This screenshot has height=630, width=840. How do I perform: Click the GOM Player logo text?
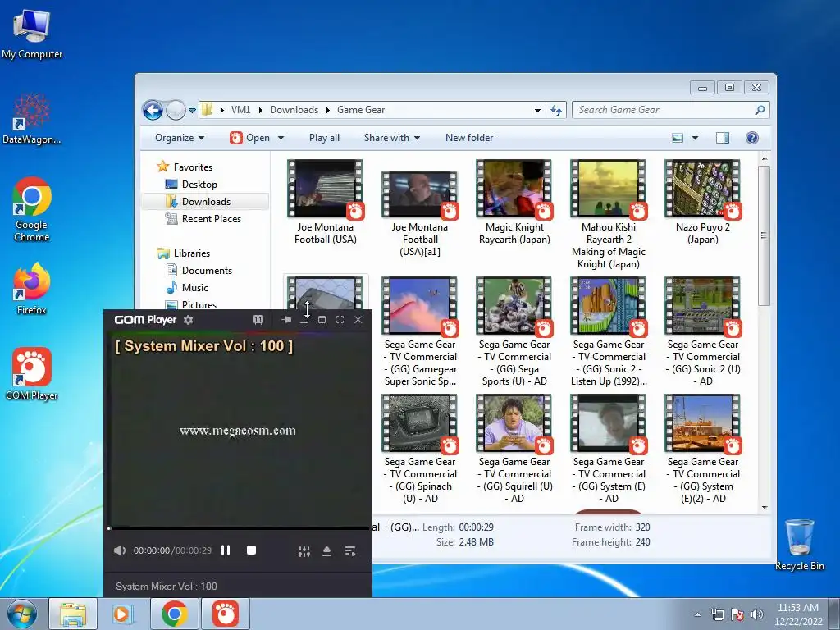[145, 320]
